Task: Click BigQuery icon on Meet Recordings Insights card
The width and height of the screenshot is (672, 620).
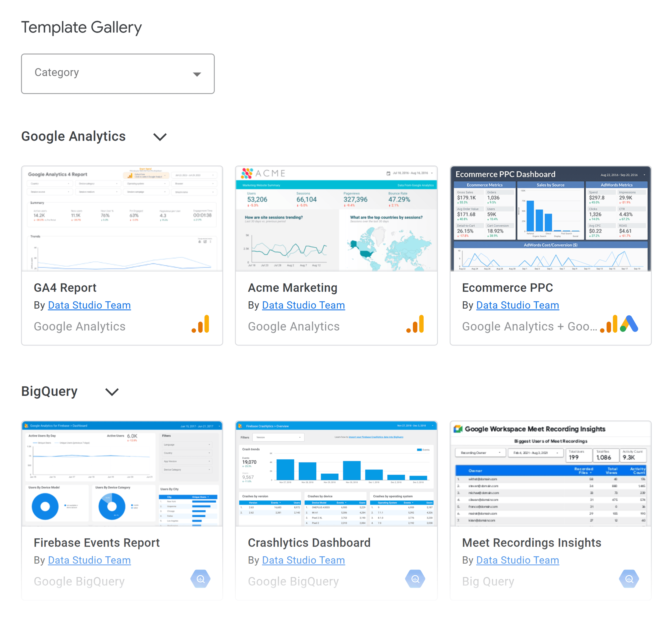Action: coord(629,579)
